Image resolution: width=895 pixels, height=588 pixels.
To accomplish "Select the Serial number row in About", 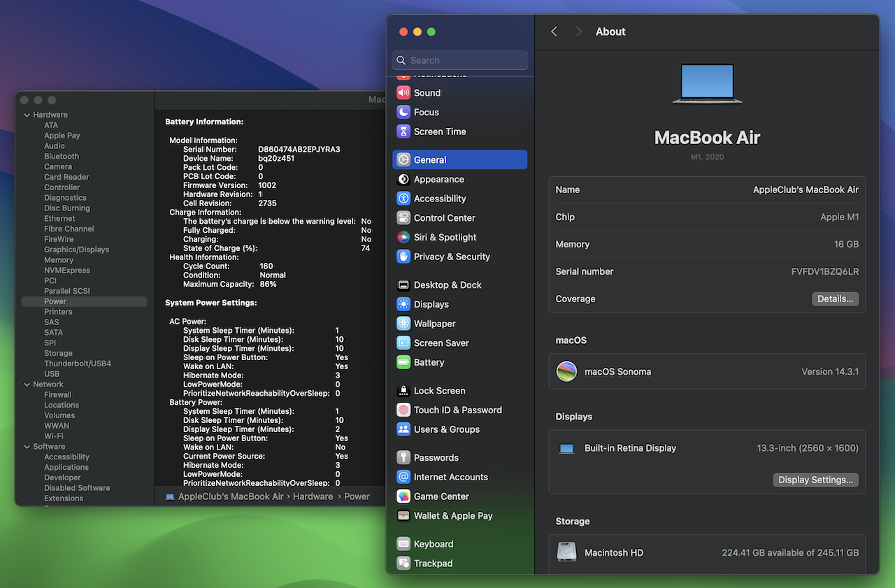I will (x=707, y=271).
